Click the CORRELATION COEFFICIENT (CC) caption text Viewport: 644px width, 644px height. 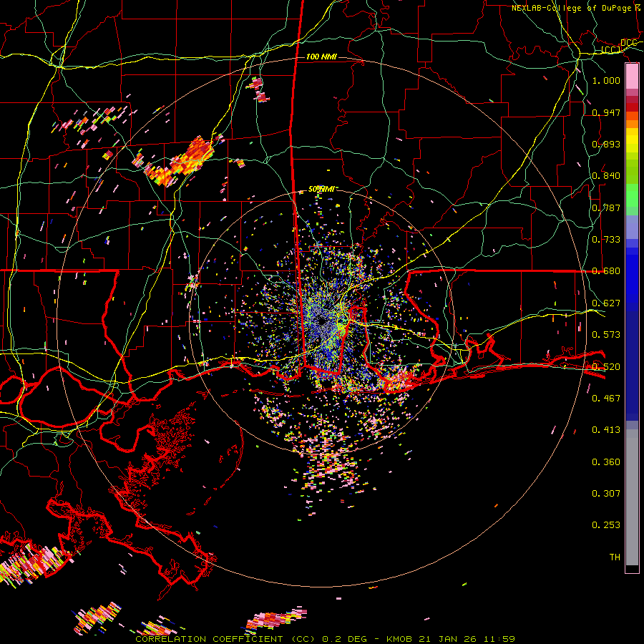[225, 639]
